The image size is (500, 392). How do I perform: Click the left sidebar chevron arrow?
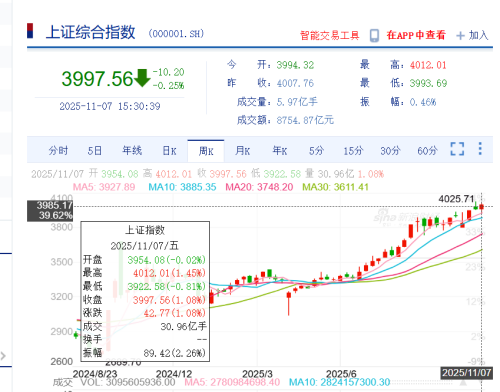(3, 356)
